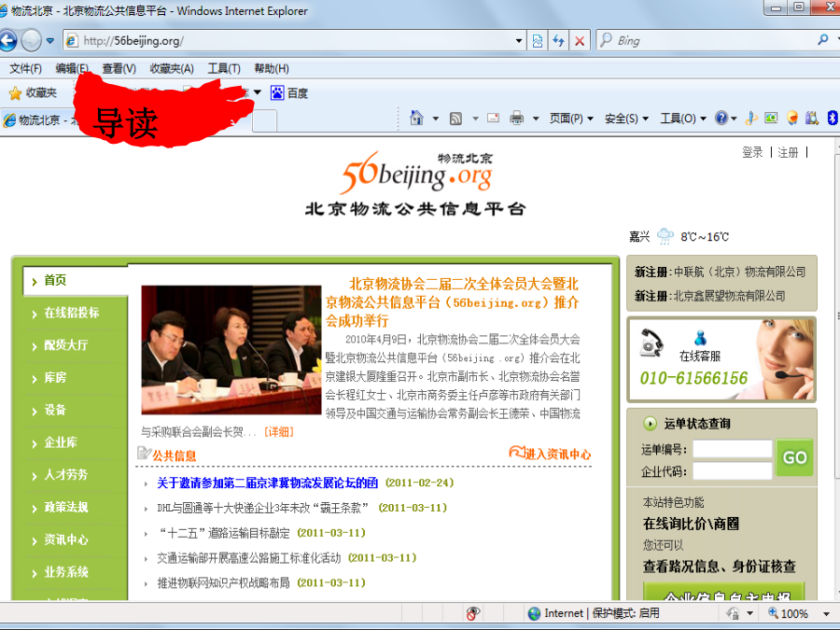Click the Bluetooth icon in command bar
Viewport: 840px width, 630px height.
click(832, 118)
